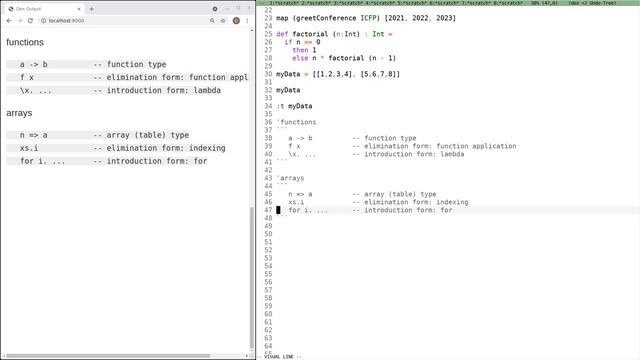Click 'def factorial' on editor line 25

point(302,34)
